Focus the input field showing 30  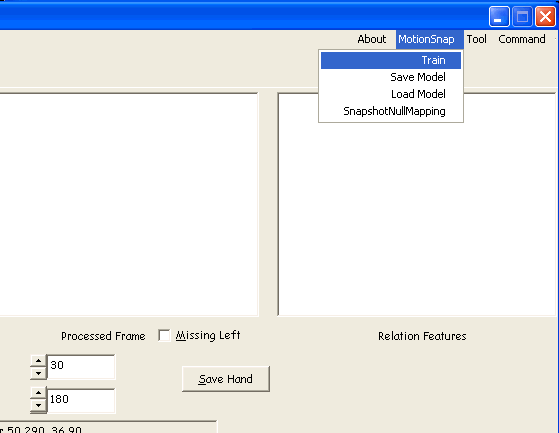click(x=81, y=367)
